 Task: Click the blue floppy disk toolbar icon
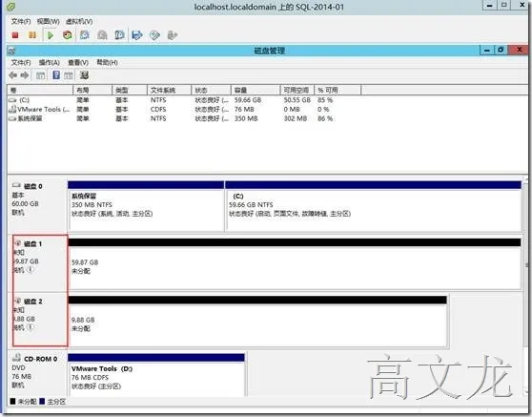pyautogui.click(x=136, y=35)
